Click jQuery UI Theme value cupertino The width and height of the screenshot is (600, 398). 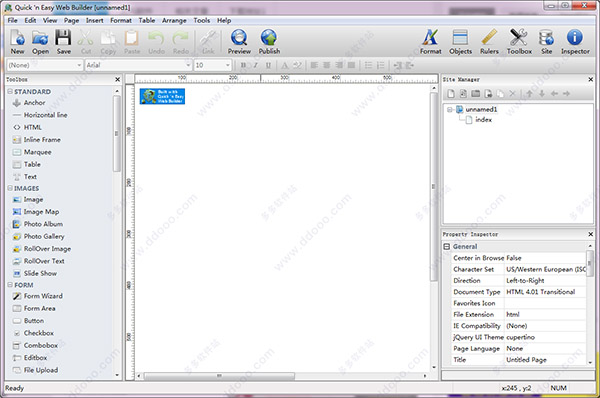pos(545,337)
